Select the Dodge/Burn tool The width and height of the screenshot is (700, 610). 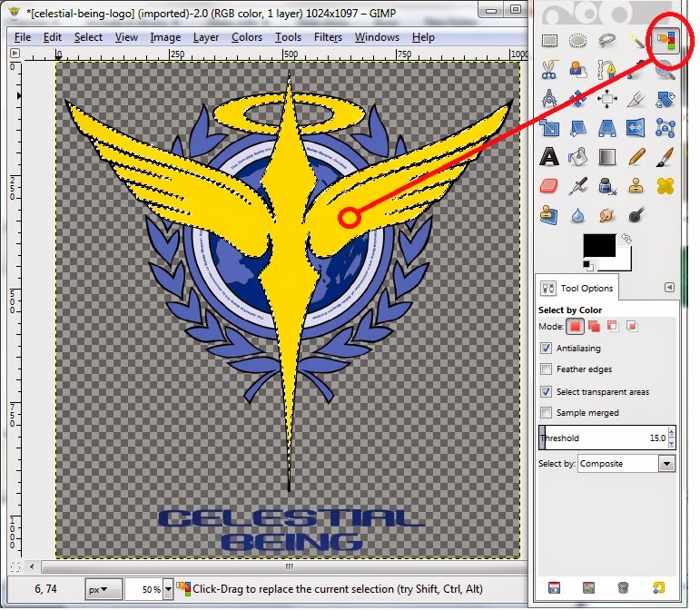(x=636, y=215)
